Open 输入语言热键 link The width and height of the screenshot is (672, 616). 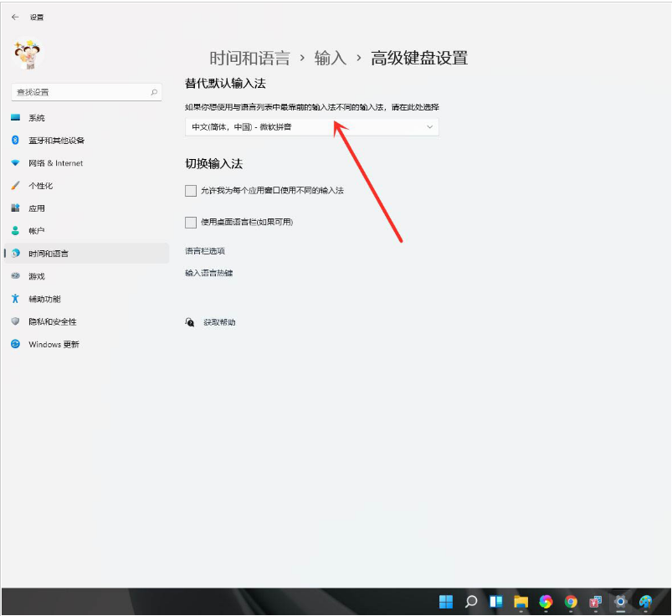pyautogui.click(x=208, y=273)
